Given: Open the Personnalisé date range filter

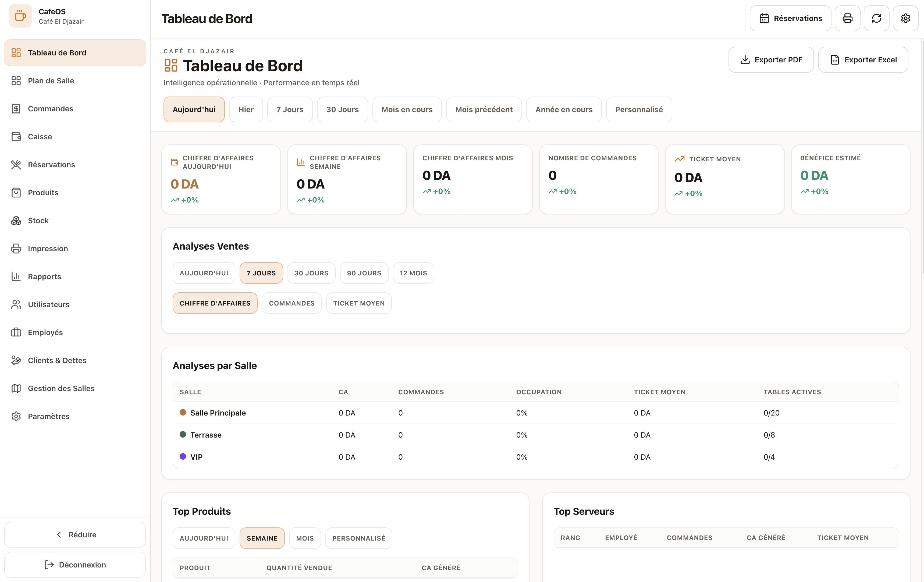Looking at the screenshot, I should (639, 109).
